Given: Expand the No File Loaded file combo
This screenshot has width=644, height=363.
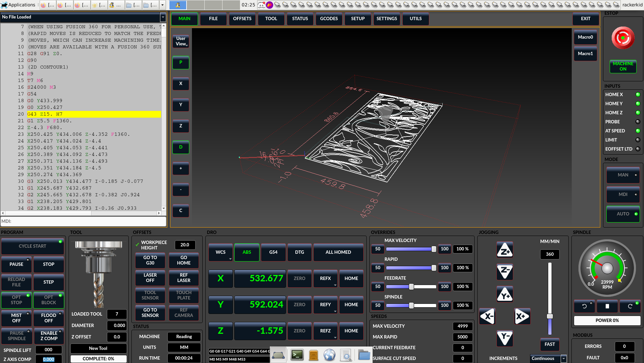Looking at the screenshot, I should (x=163, y=17).
